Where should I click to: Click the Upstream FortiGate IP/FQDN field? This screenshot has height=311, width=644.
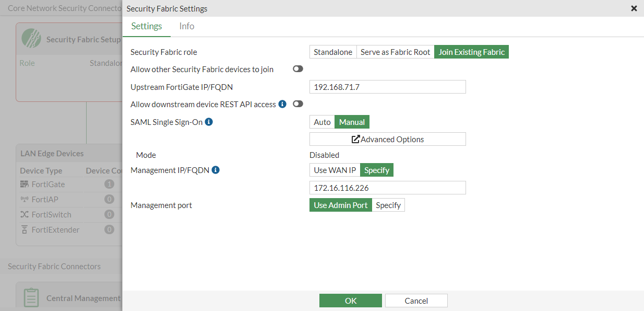(387, 87)
